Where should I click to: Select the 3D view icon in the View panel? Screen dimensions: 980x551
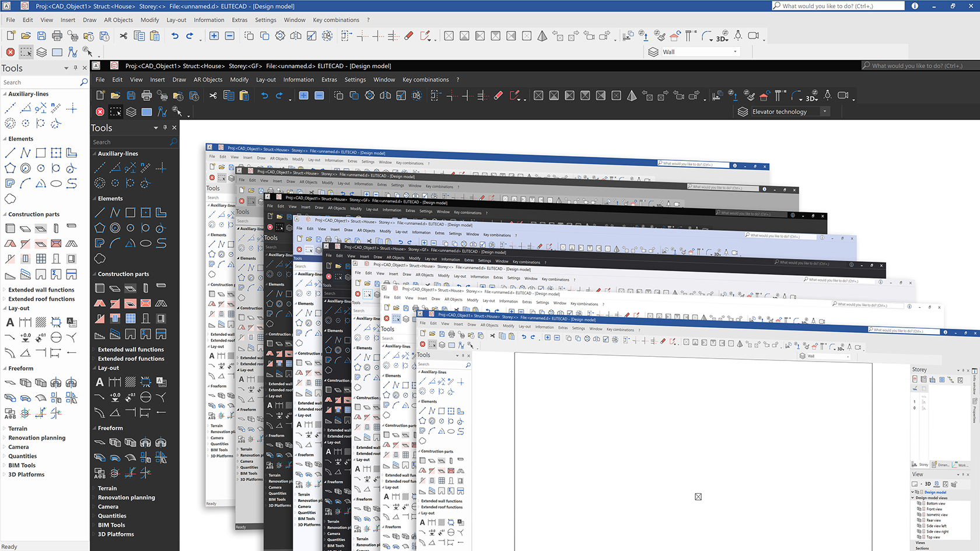tap(928, 483)
